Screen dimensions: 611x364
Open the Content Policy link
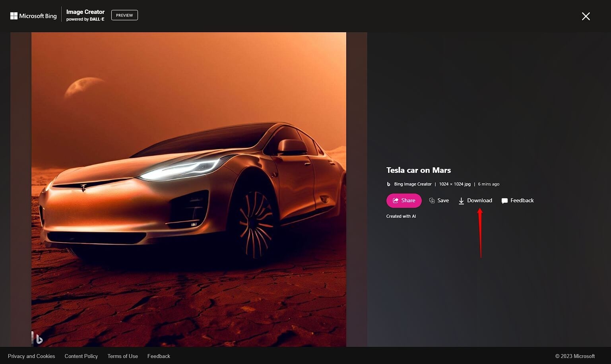(x=81, y=356)
